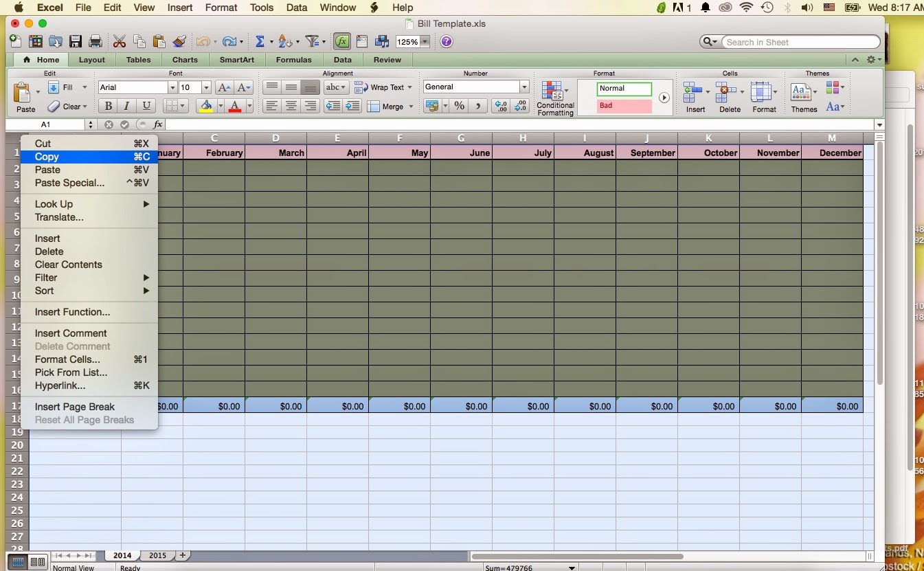This screenshot has height=571, width=924.
Task: Click the Search in Sheet field
Action: coord(800,42)
